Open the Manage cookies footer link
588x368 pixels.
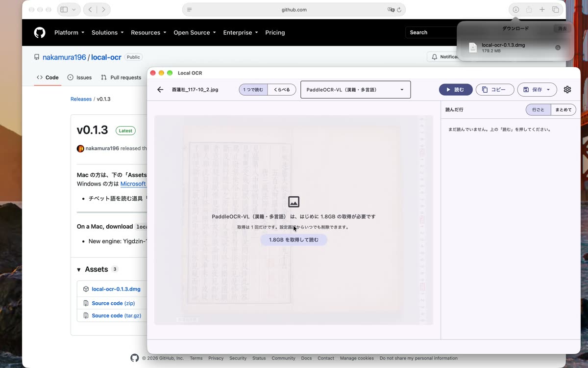[357, 358]
